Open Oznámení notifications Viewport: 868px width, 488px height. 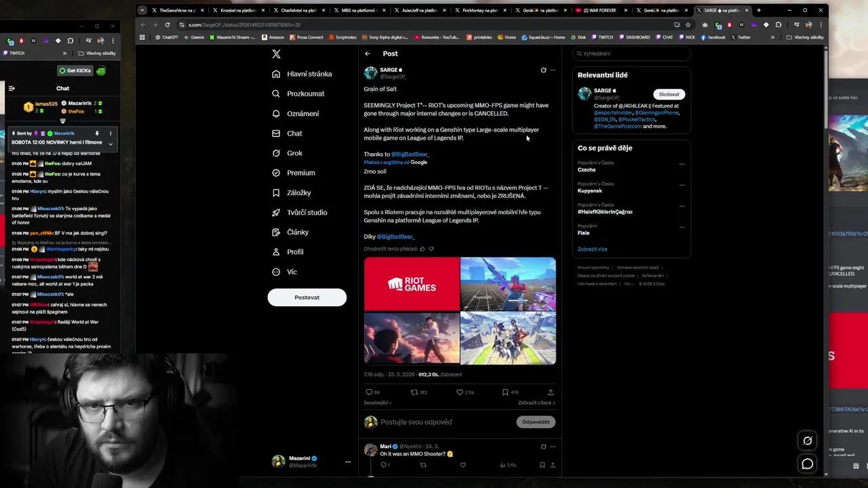[296, 113]
